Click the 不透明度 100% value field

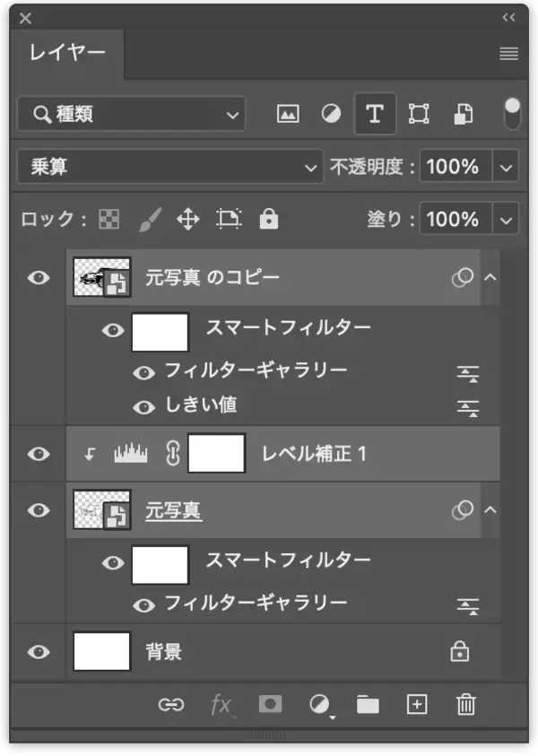(456, 167)
